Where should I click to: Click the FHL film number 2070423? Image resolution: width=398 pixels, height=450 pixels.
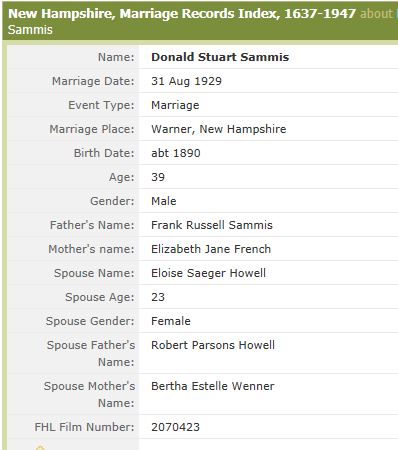coord(175,427)
